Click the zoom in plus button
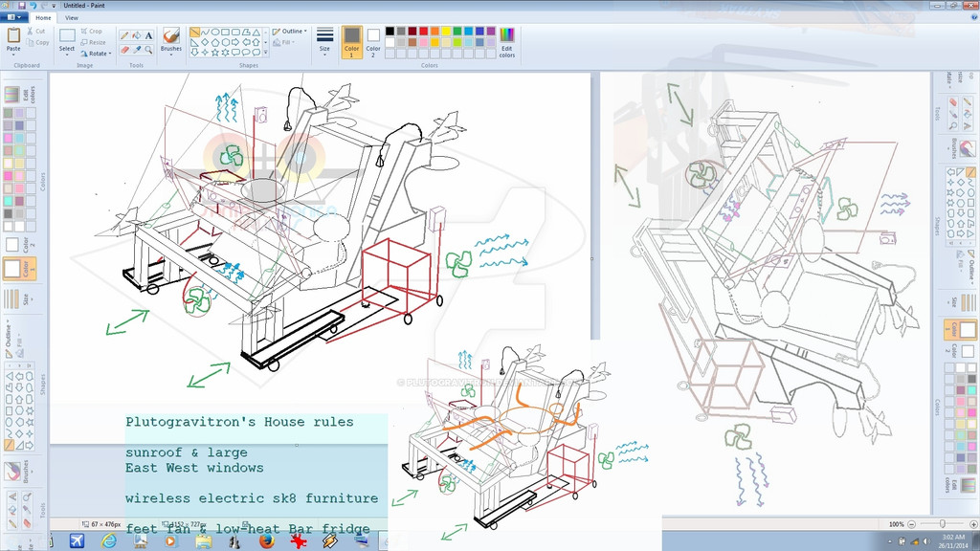The image size is (980, 551). 973,524
